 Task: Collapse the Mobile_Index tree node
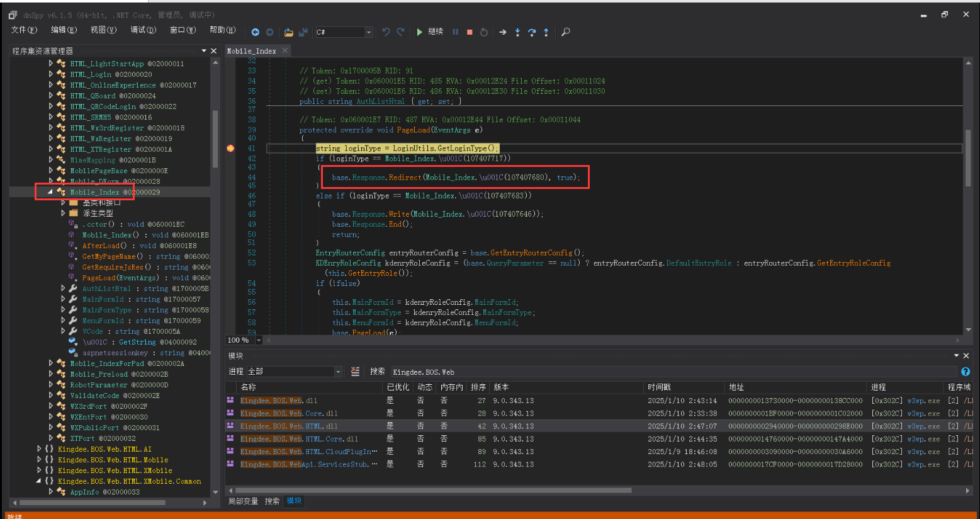(50, 191)
